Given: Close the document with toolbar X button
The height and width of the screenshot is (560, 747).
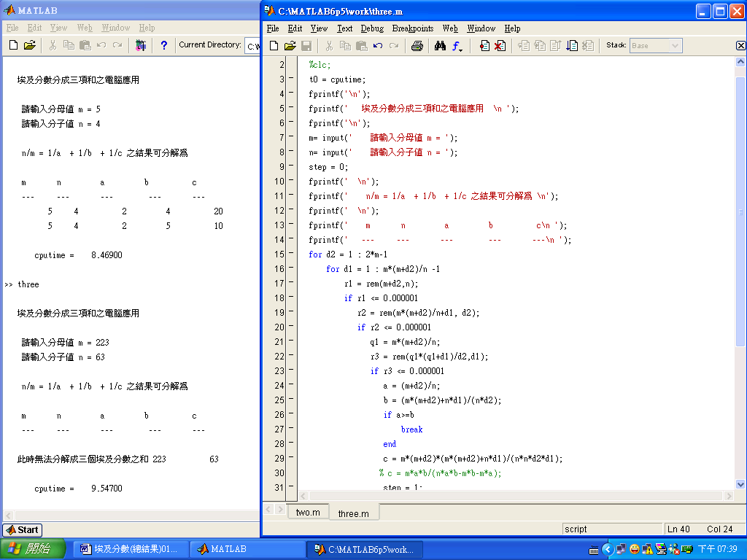Looking at the screenshot, I should (740, 46).
